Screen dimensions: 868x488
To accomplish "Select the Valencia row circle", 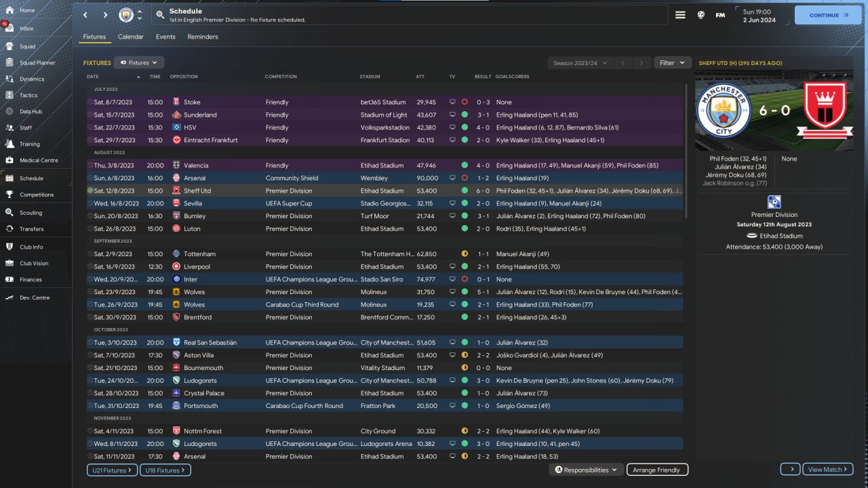I will (90, 165).
